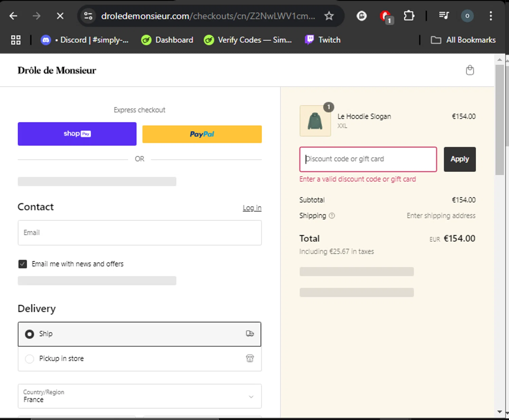The width and height of the screenshot is (509, 420).
Task: Open Chrome three-dot menu
Action: 491,16
